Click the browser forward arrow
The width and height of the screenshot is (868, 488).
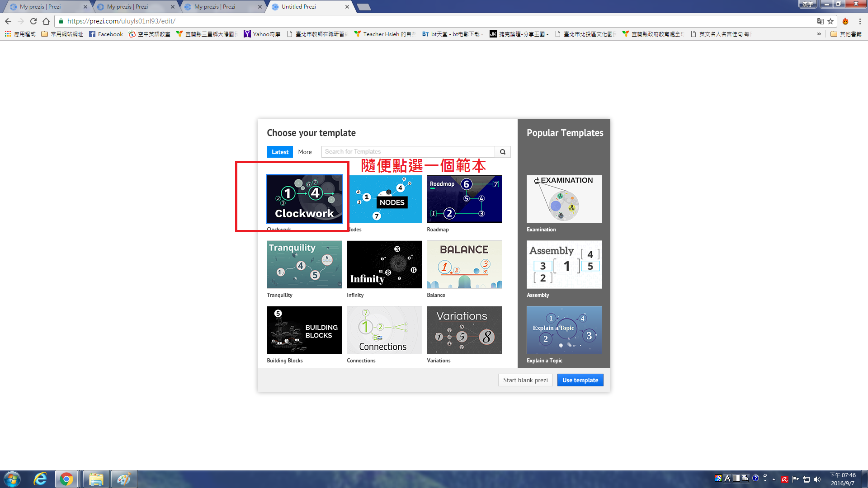pos(21,21)
